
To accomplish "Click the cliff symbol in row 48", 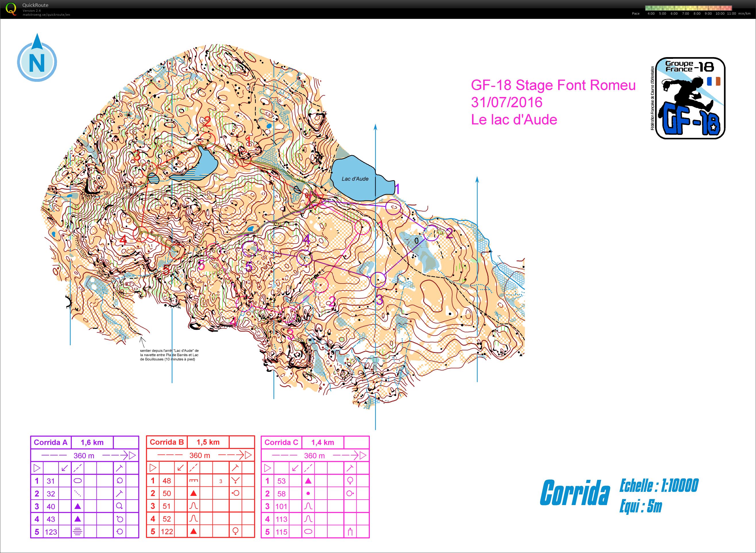I will coord(194,481).
